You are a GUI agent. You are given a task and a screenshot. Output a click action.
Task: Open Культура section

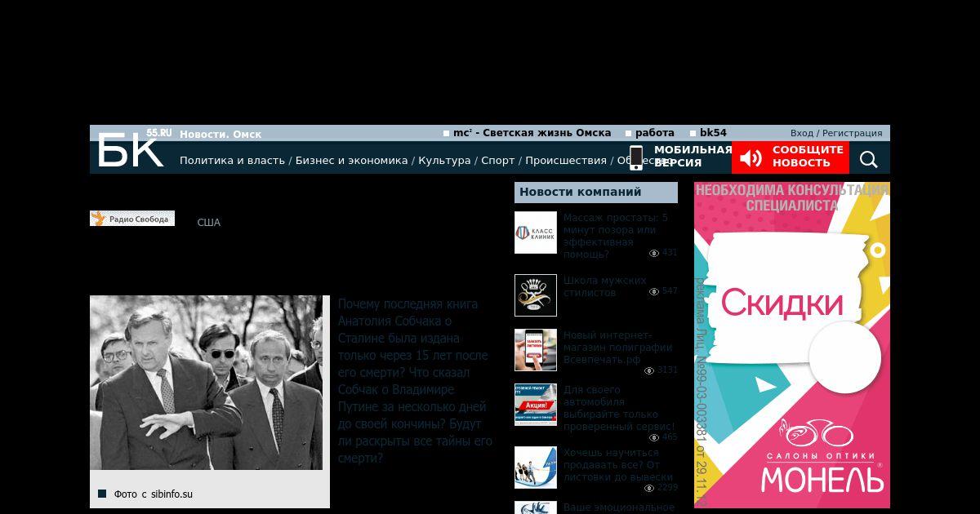pyautogui.click(x=444, y=161)
